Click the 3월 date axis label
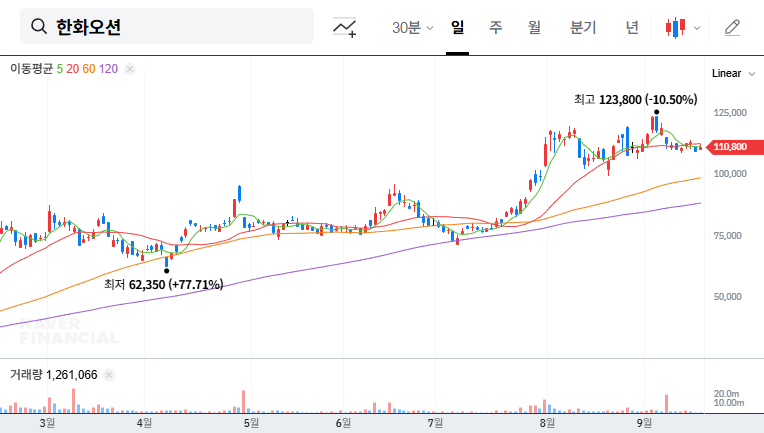 [47, 423]
